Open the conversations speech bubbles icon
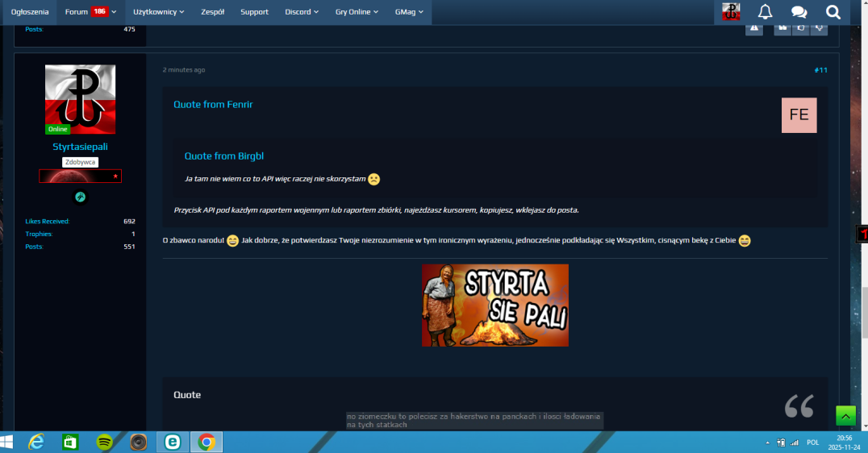 pyautogui.click(x=799, y=11)
